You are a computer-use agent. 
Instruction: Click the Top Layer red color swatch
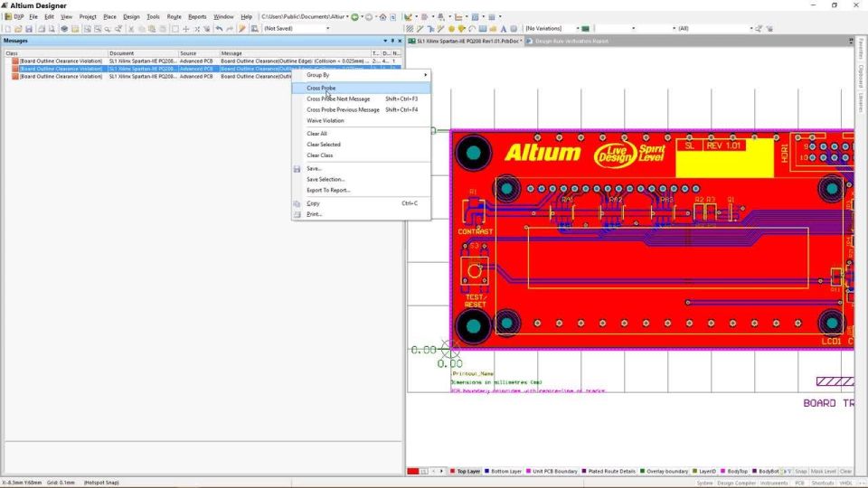(x=452, y=472)
